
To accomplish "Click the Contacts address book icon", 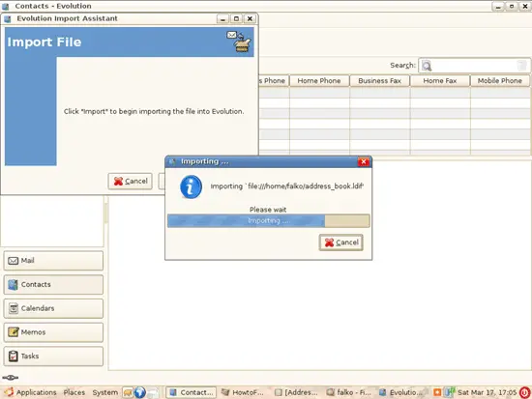I will (14, 284).
